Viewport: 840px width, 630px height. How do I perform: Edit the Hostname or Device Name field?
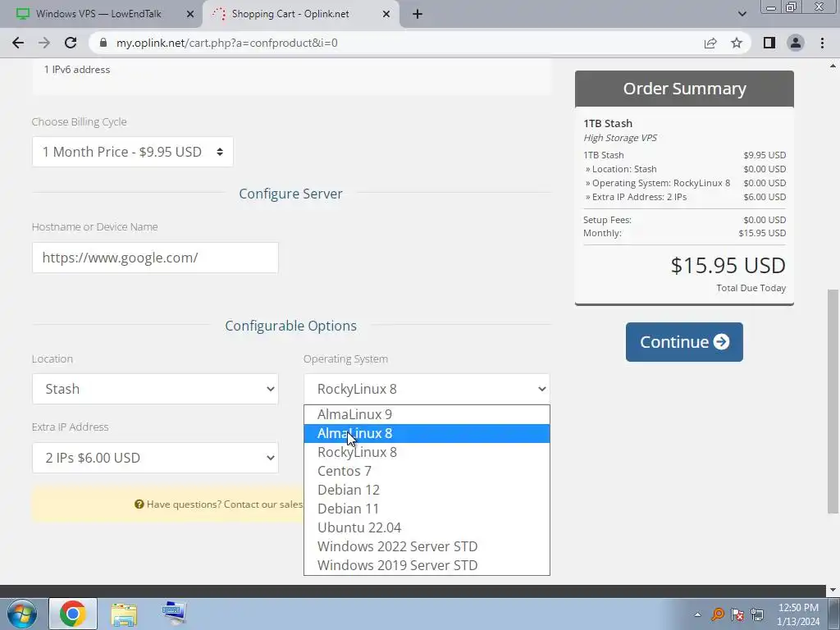click(155, 258)
